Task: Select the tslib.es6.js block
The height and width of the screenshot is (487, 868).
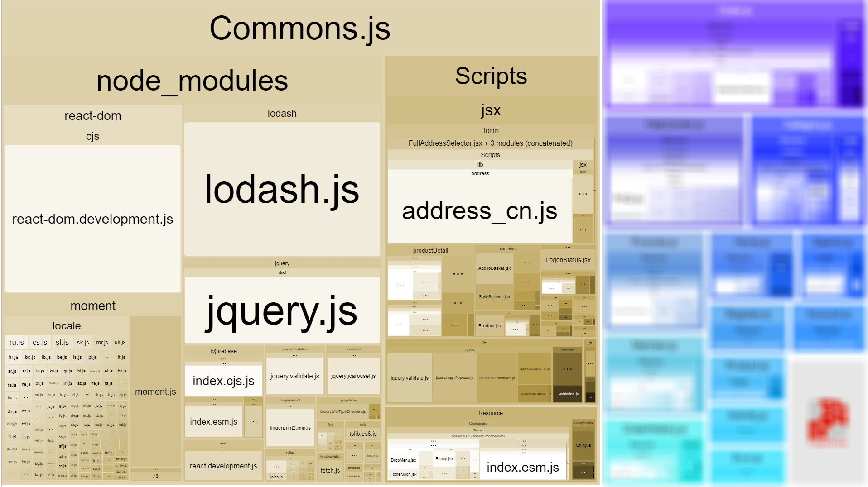Action: pyautogui.click(x=363, y=434)
